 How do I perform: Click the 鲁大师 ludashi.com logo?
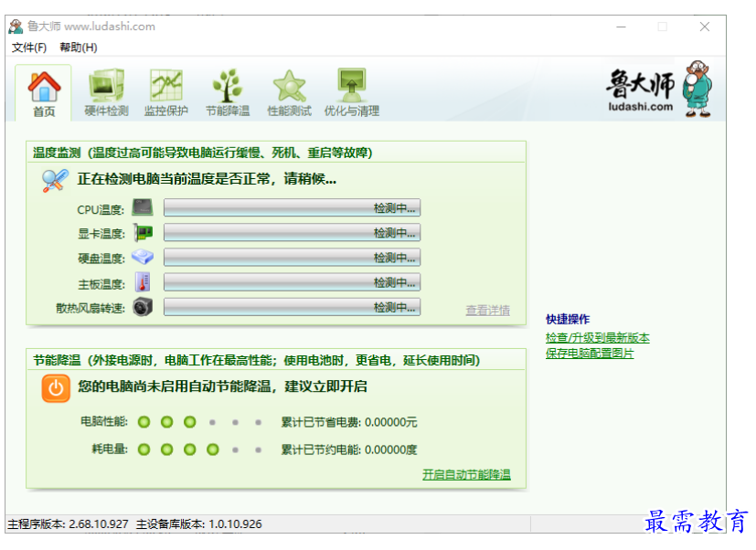pyautogui.click(x=659, y=90)
